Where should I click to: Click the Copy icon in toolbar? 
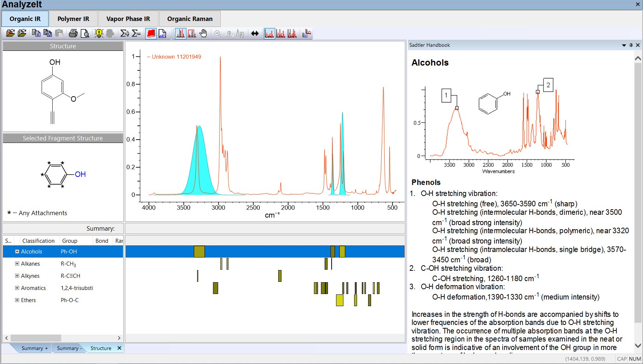pos(36,34)
